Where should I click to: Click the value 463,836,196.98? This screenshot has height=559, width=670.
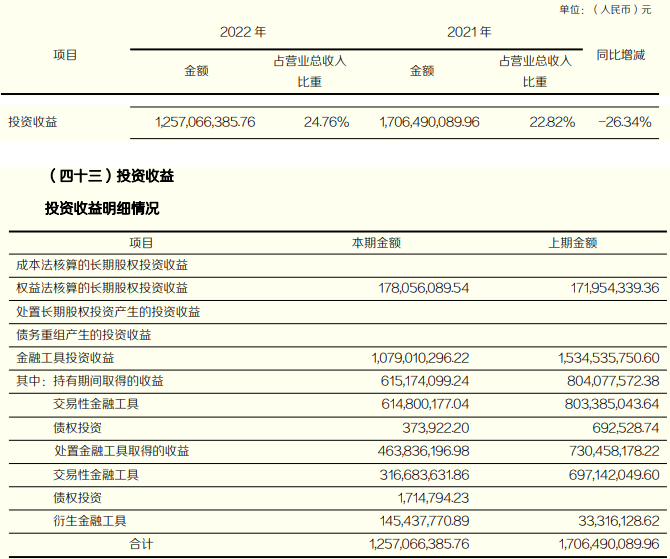(423, 451)
